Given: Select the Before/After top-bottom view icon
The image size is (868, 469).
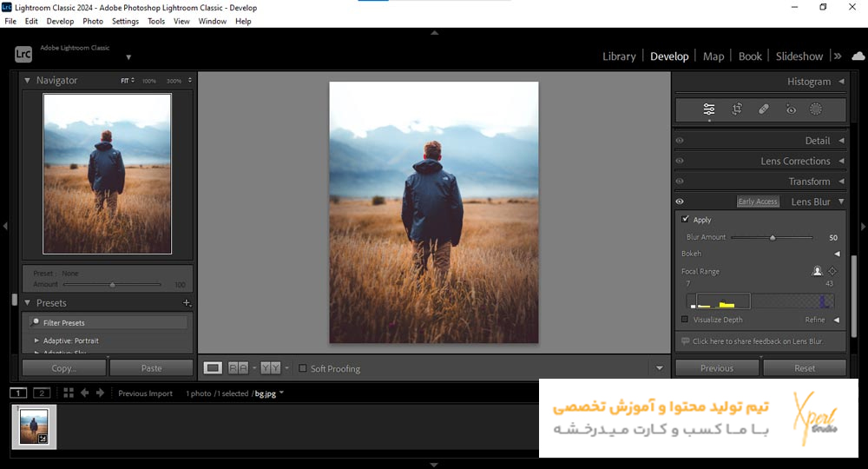Looking at the screenshot, I should [x=271, y=367].
